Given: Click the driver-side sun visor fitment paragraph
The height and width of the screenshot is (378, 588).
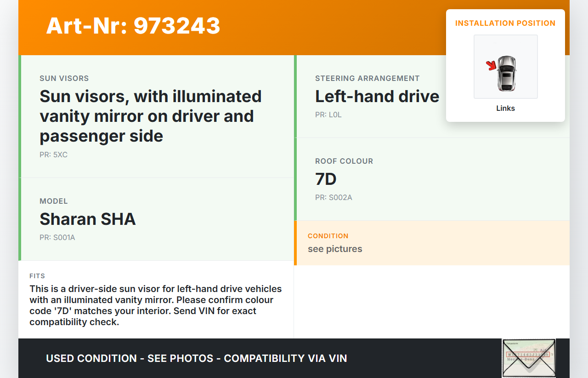Looking at the screenshot, I should 156,305.
